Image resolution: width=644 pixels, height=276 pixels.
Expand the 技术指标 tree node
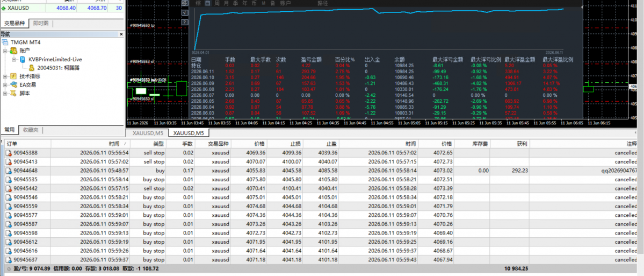click(5, 76)
